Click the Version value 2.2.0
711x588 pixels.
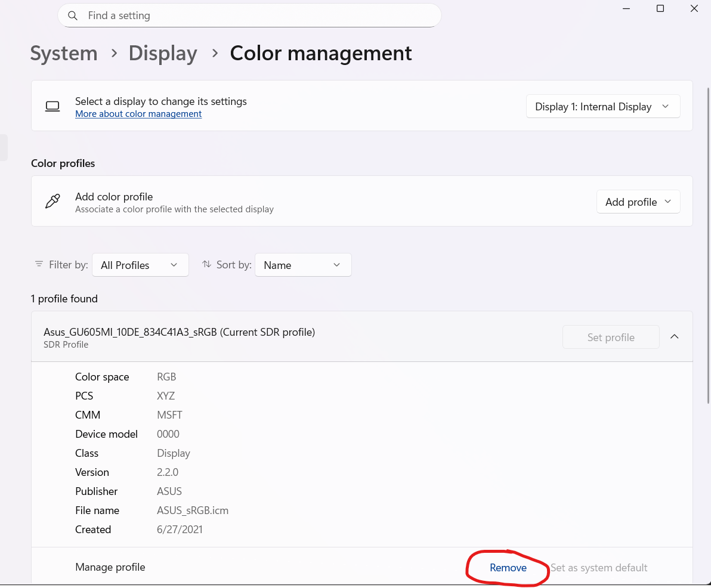(168, 472)
